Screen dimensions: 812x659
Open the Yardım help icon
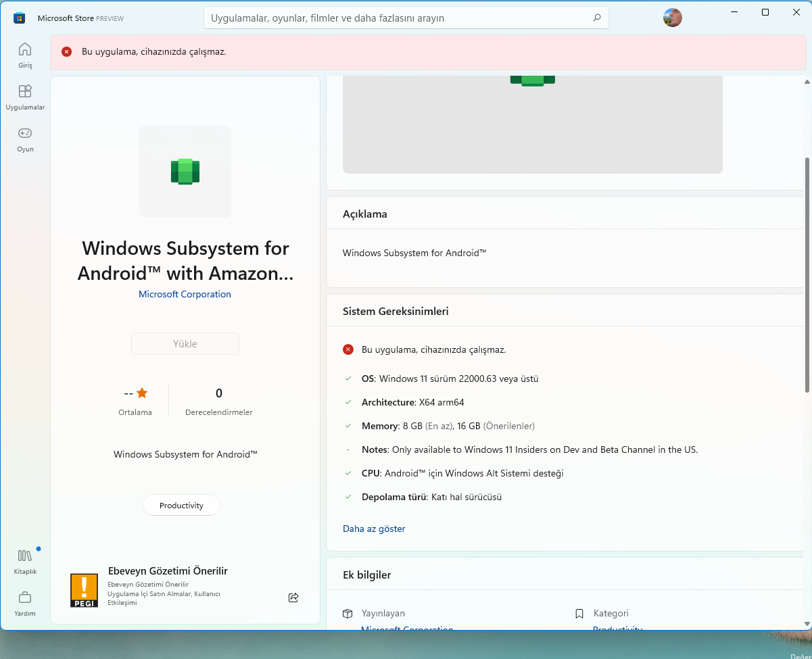(25, 603)
